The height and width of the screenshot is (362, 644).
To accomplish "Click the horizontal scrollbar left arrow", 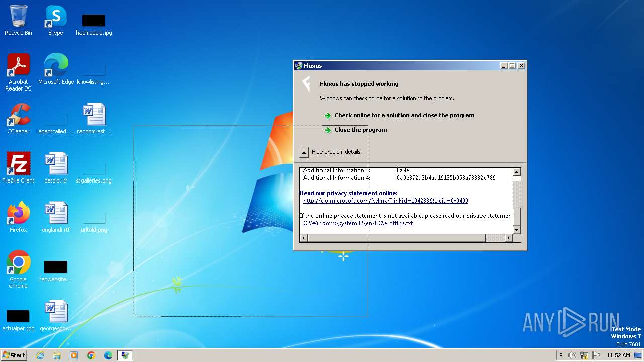I will tap(304, 238).
